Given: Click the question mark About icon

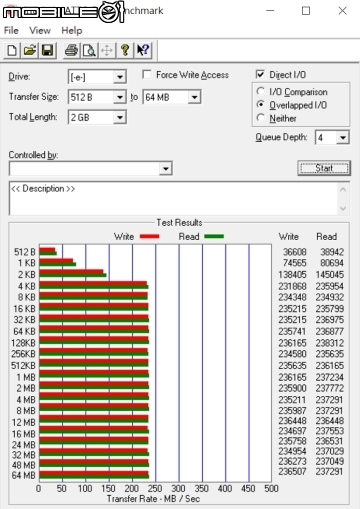Looking at the screenshot, I should (125, 51).
